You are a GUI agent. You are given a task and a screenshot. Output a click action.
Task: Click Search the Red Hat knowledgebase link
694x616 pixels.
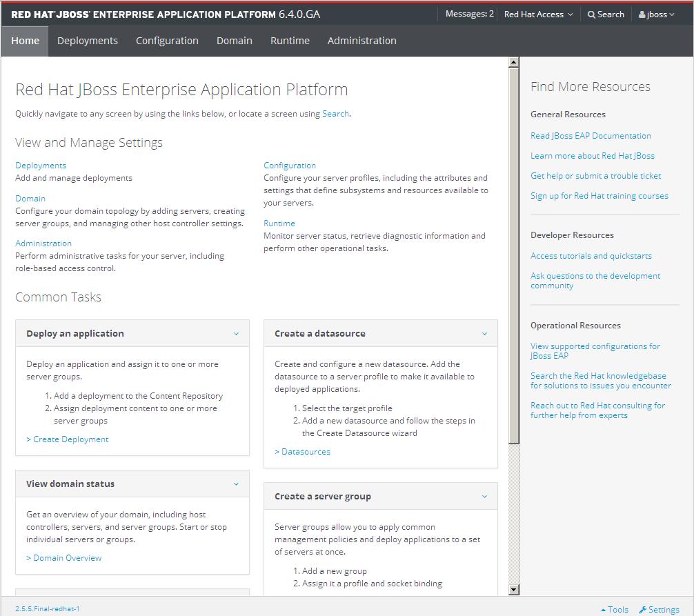pos(601,381)
